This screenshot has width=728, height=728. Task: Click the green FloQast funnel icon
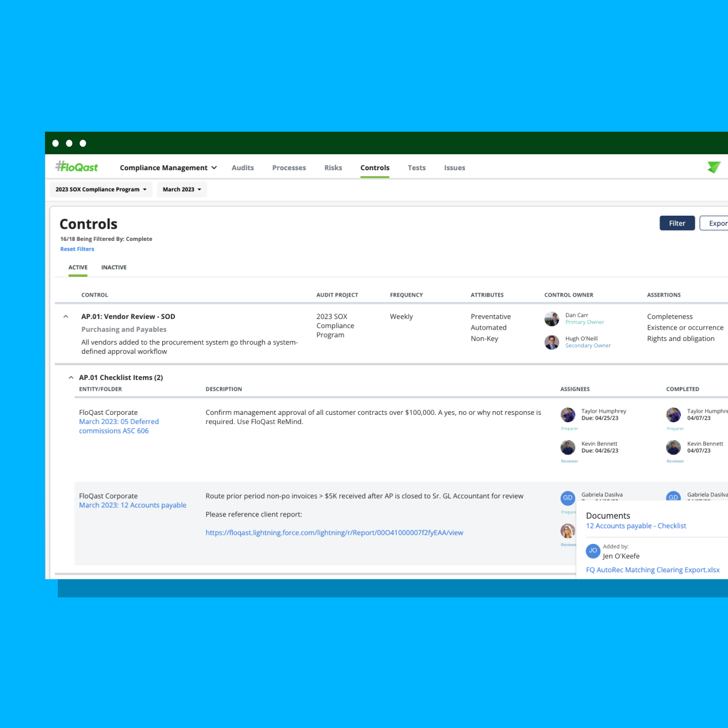click(714, 167)
